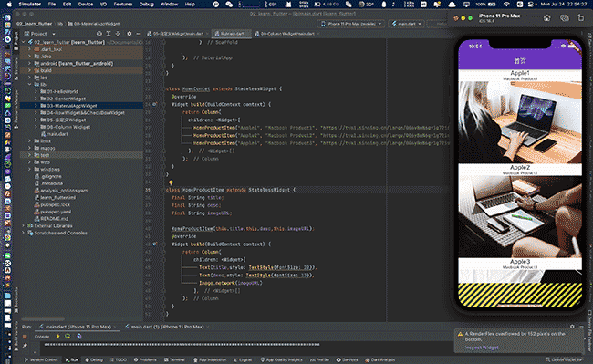This screenshot has height=364, width=593.
Task: Open macOS Control Center icon
Action: [531, 5]
